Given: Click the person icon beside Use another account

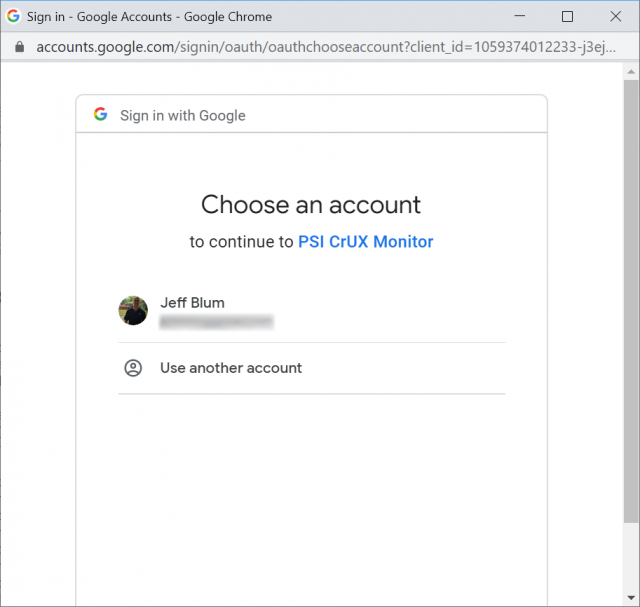Looking at the screenshot, I should coord(133,368).
